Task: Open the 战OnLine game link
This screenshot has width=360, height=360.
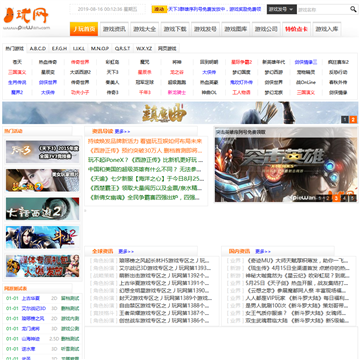Action: click(x=306, y=82)
